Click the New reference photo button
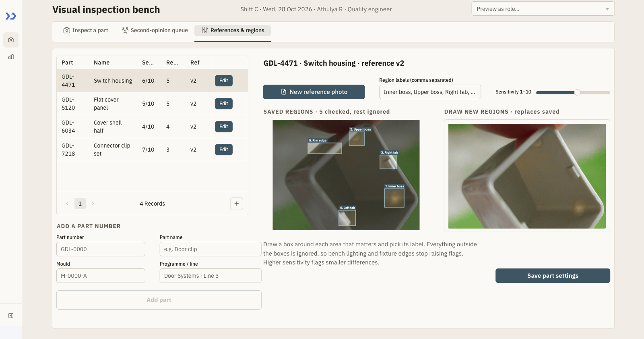 [x=314, y=92]
